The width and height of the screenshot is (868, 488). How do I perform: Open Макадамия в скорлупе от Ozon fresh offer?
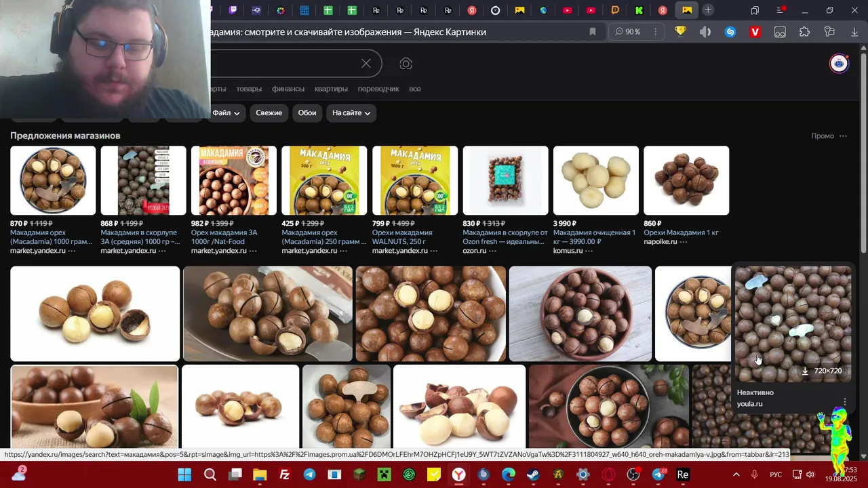click(505, 237)
